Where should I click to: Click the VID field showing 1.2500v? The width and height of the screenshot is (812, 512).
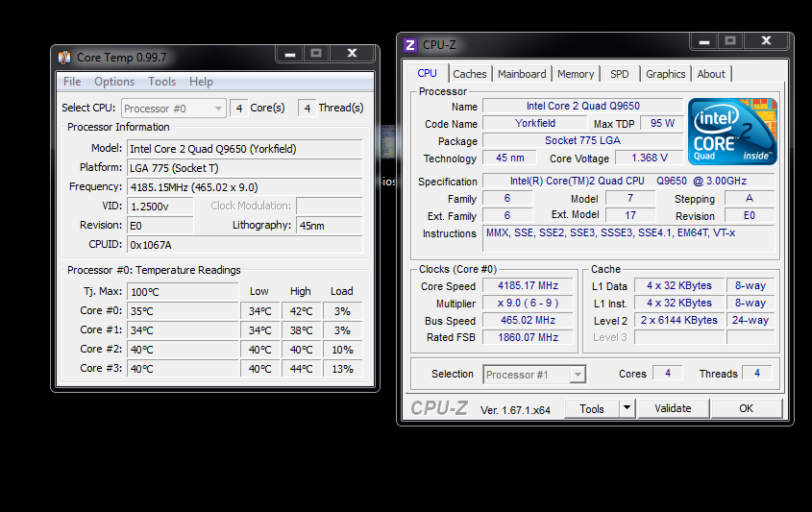pos(160,207)
